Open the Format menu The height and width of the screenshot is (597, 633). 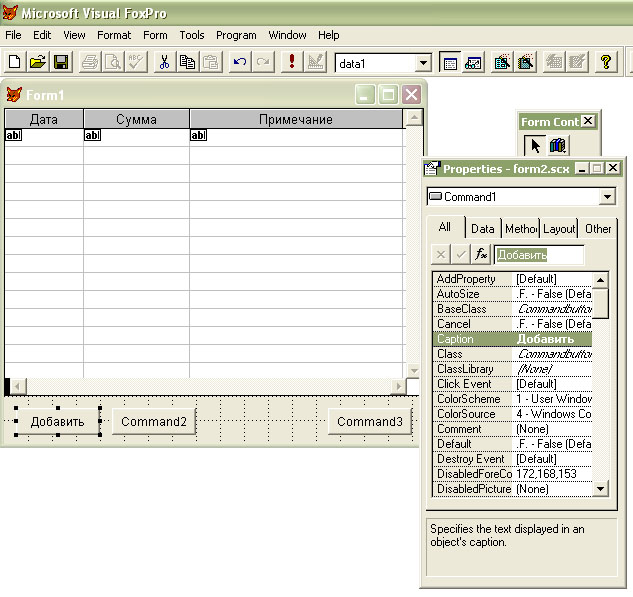pyautogui.click(x=114, y=35)
